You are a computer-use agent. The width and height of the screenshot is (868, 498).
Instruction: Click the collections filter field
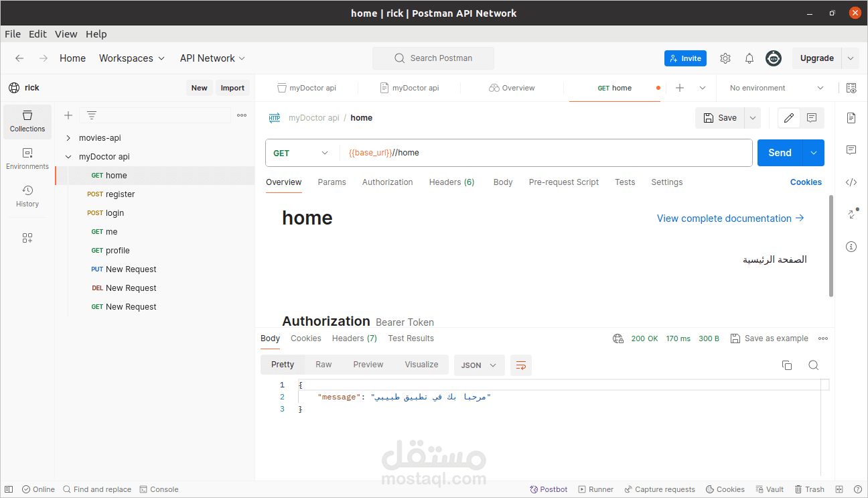(155, 115)
